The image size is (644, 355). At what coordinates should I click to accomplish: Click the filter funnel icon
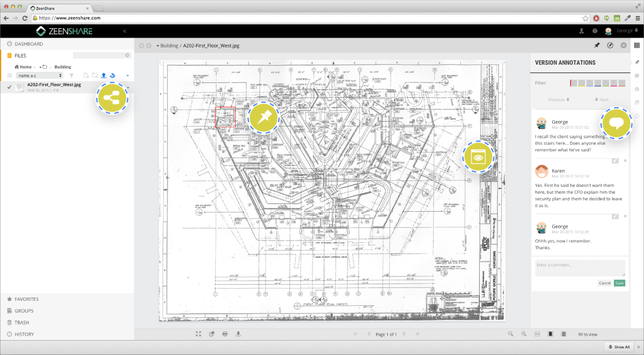[71, 76]
